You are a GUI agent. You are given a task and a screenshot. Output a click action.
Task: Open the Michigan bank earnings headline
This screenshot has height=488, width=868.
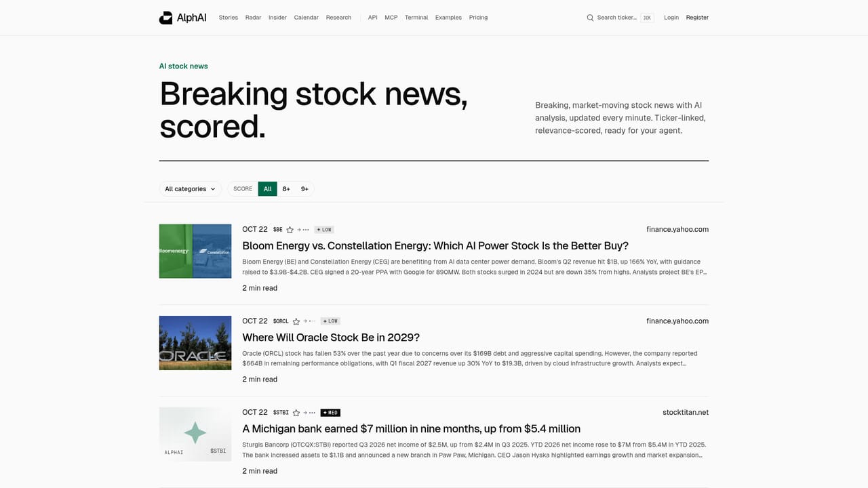(x=411, y=428)
